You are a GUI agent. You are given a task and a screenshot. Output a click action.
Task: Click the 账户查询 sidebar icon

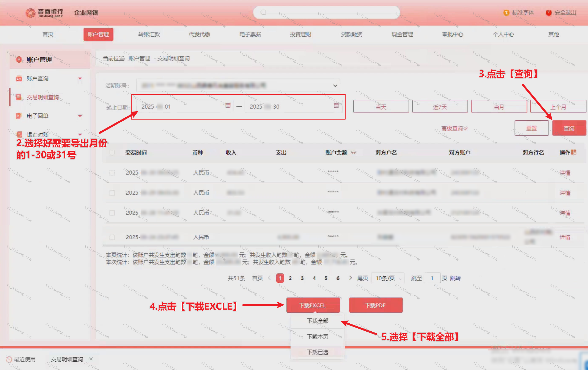[19, 79]
